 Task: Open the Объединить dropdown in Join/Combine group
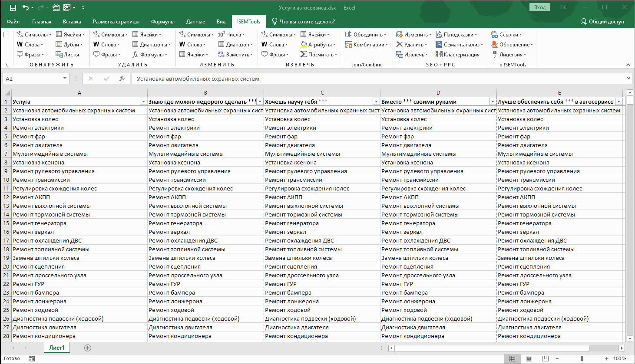pos(367,35)
